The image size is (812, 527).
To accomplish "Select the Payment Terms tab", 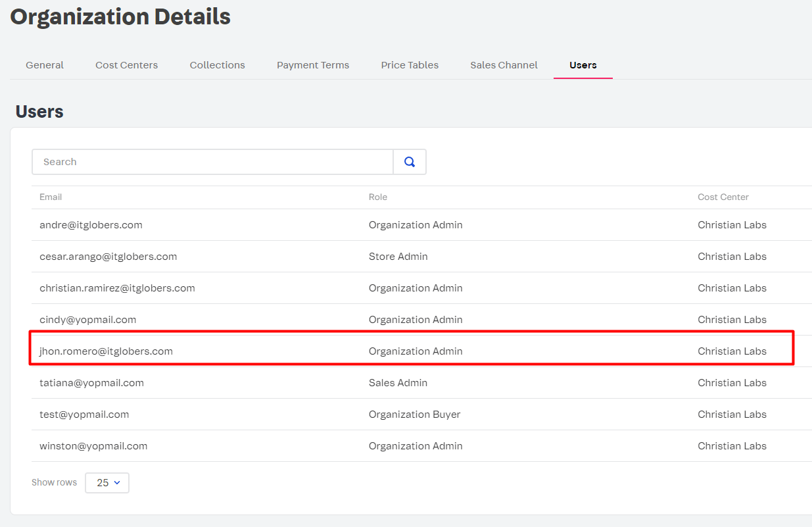I will pos(313,65).
